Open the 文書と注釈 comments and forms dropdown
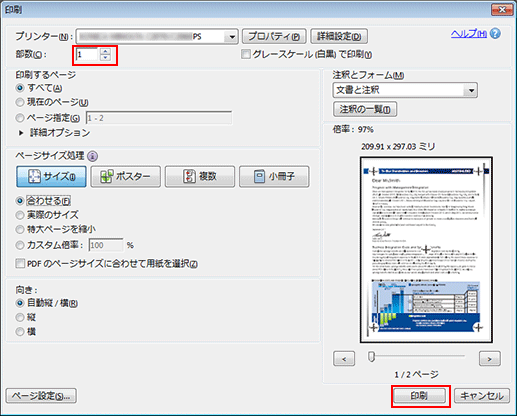Viewport: 517px width, 416px height. [x=405, y=90]
